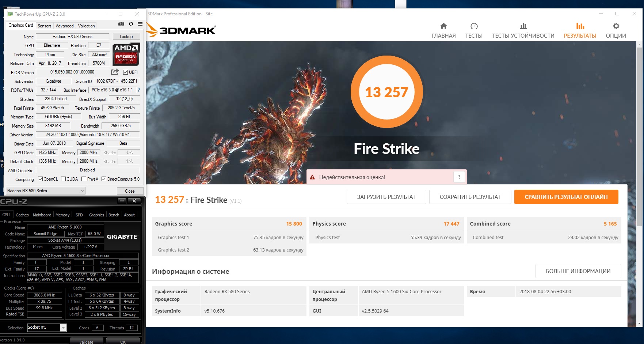Open the CPU-Z Bench tab
This screenshot has height=344, width=644.
pos(114,215)
